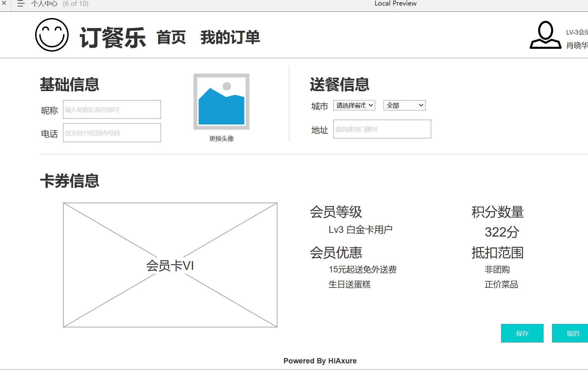The width and height of the screenshot is (588, 387).
Task: Click the 正价菜品 deduction scope text
Action: (501, 284)
